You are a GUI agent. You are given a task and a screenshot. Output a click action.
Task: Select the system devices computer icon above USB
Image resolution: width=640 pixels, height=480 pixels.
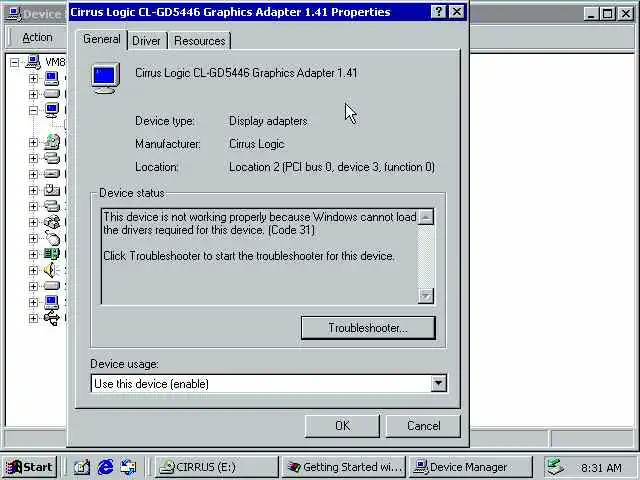point(51,302)
